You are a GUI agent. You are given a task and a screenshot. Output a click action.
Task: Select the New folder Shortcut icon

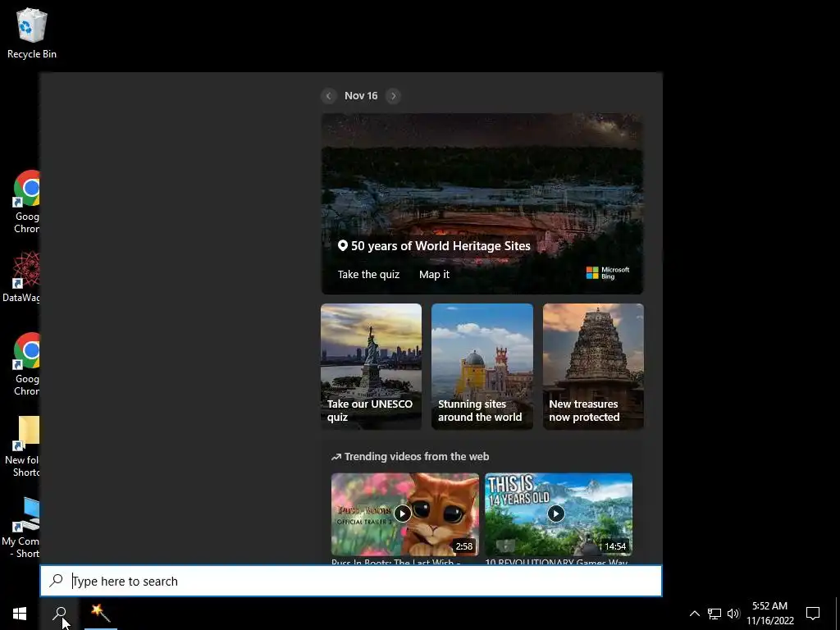point(22,445)
